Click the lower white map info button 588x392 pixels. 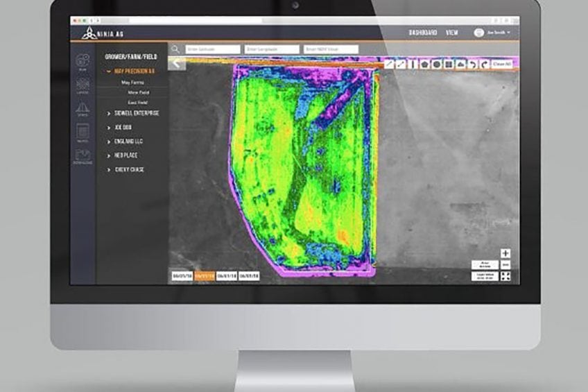tap(485, 276)
